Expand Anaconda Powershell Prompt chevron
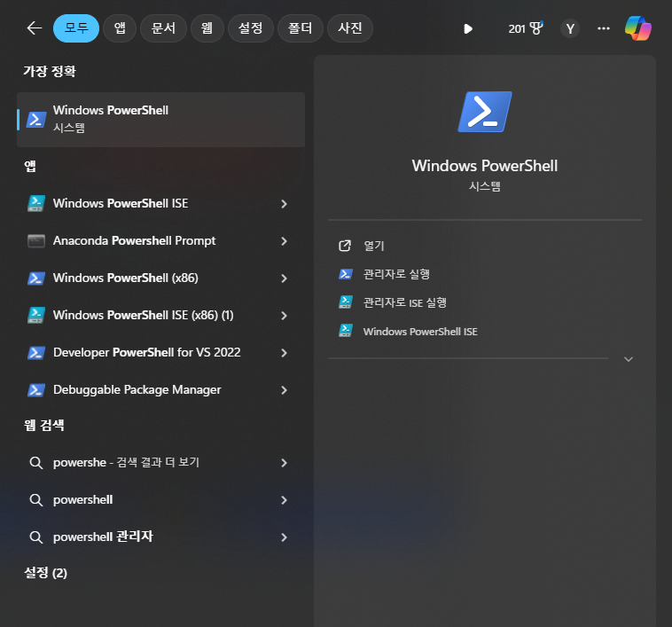The image size is (672, 627). (x=285, y=241)
